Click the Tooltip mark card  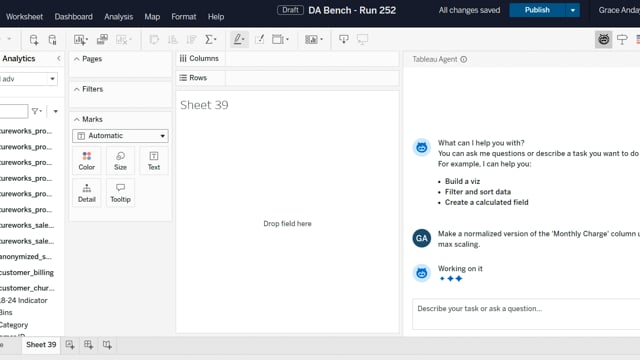tap(120, 193)
